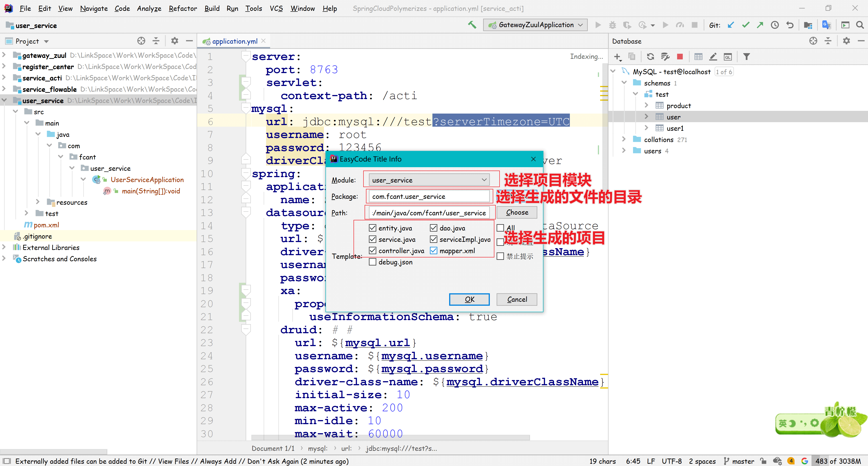Uncheck the entity.java template checkbox
The height and width of the screenshot is (466, 868).
click(x=372, y=228)
